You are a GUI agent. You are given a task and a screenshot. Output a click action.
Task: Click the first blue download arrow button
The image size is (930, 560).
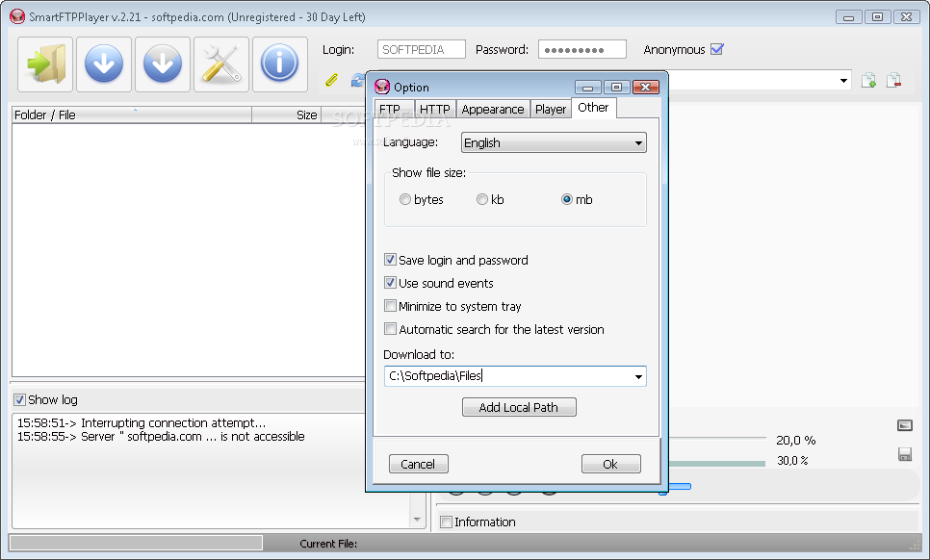coord(104,64)
